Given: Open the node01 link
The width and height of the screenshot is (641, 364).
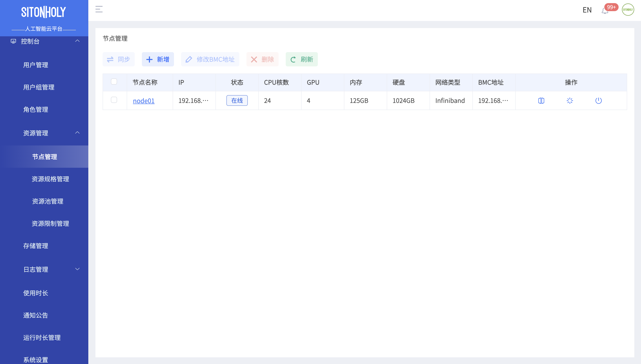Looking at the screenshot, I should pos(144,101).
